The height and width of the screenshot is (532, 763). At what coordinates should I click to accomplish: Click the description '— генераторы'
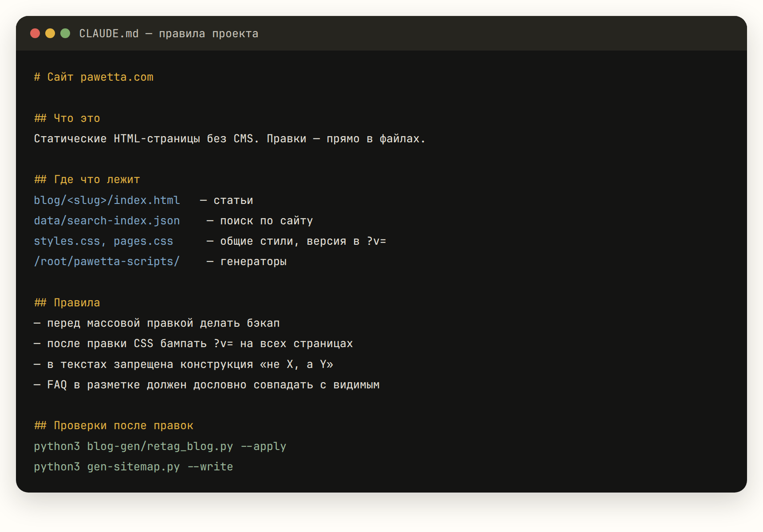pyautogui.click(x=247, y=262)
